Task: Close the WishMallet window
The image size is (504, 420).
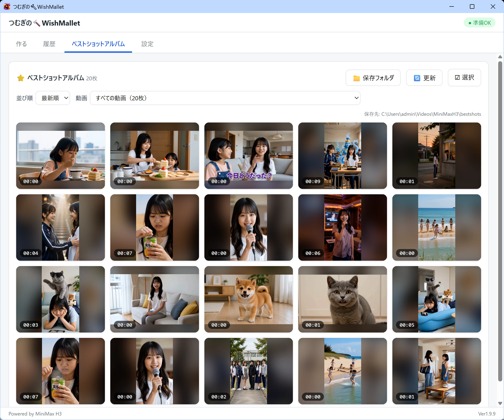Action: 493,7
